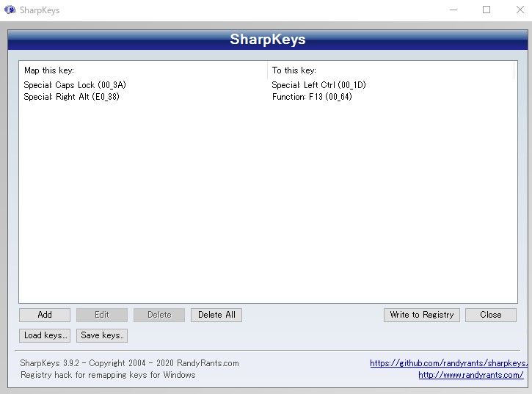Open the Save keys... dialog

(x=102, y=335)
